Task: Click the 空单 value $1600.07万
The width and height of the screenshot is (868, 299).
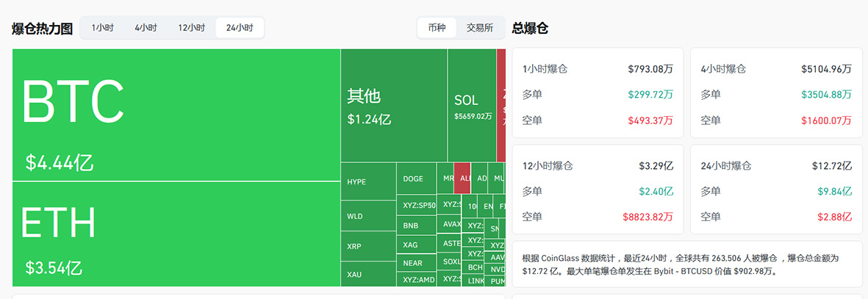Action: (827, 120)
